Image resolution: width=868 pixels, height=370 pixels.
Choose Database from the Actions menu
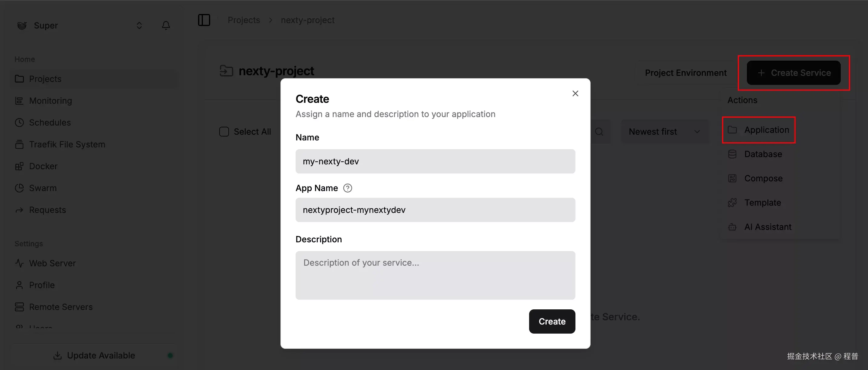click(763, 154)
